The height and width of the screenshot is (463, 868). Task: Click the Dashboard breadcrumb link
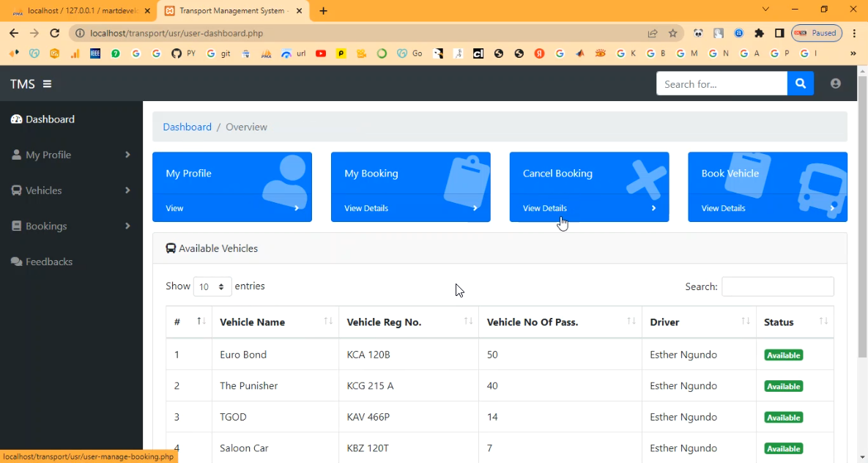coord(187,127)
